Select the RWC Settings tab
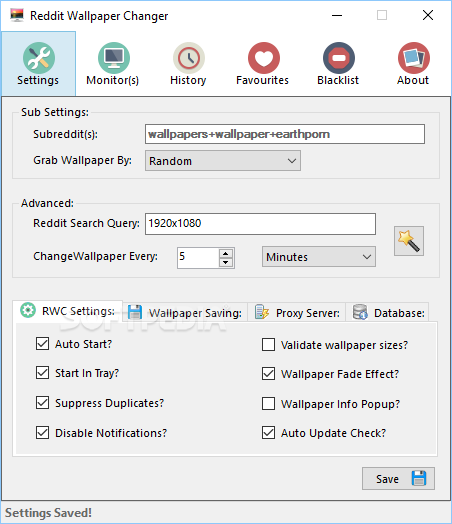The height and width of the screenshot is (524, 452). coord(67,311)
